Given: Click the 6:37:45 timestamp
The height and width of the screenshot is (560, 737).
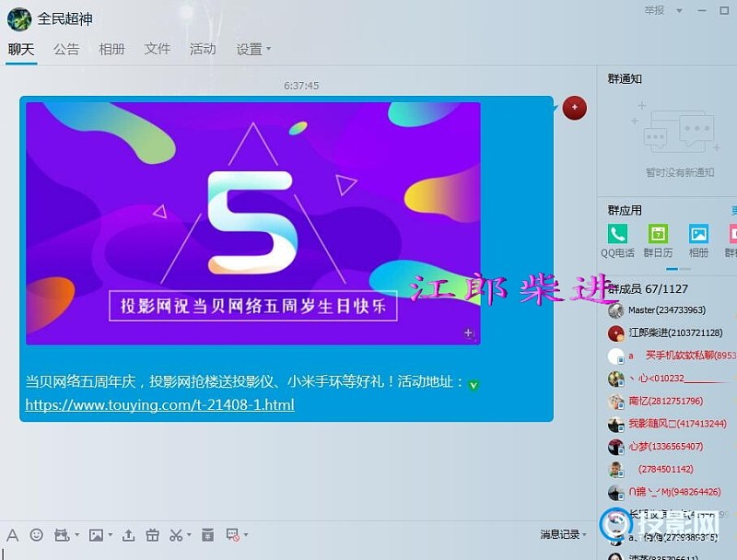Looking at the screenshot, I should 301,86.
